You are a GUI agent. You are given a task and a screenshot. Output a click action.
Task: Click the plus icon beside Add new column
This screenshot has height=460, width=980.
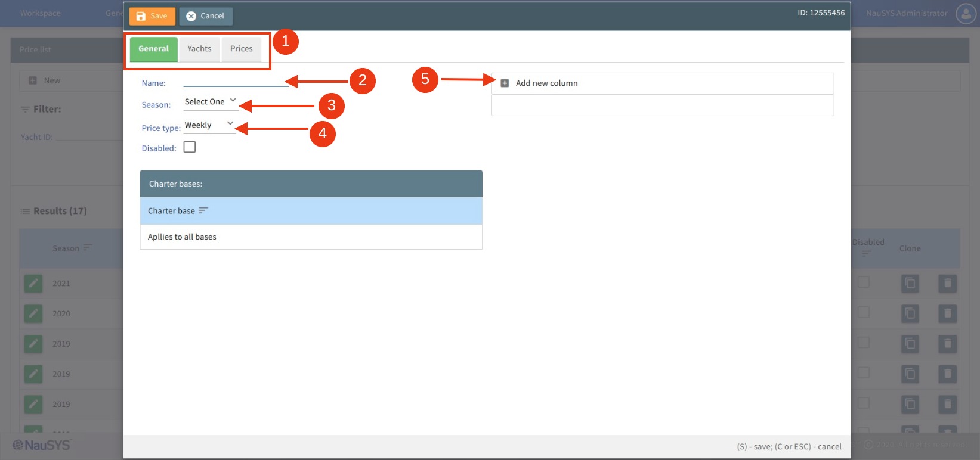505,83
